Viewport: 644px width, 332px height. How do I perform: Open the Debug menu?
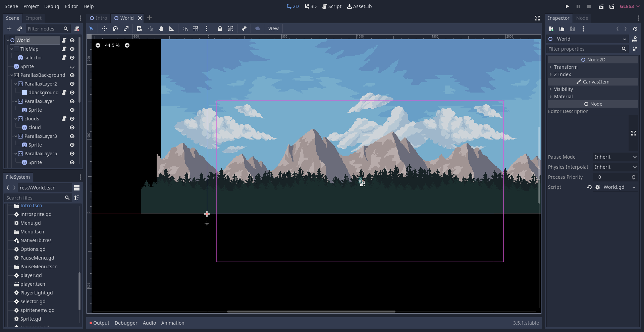pyautogui.click(x=52, y=6)
